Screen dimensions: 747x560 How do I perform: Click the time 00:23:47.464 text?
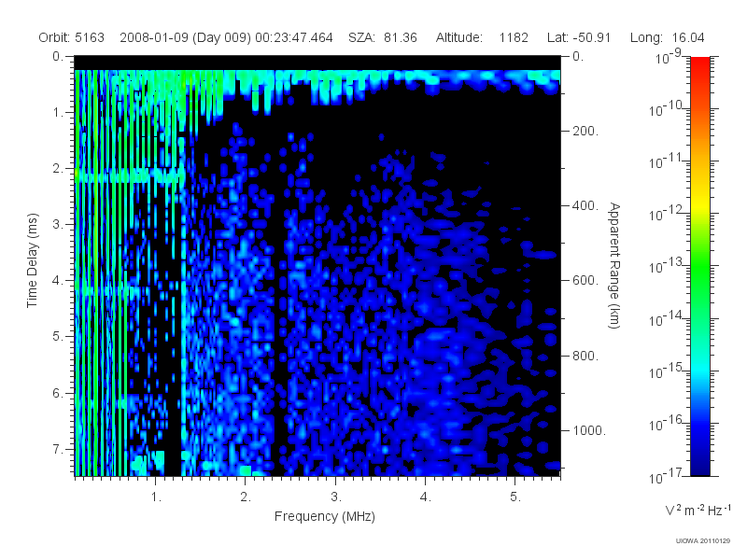click(x=294, y=37)
